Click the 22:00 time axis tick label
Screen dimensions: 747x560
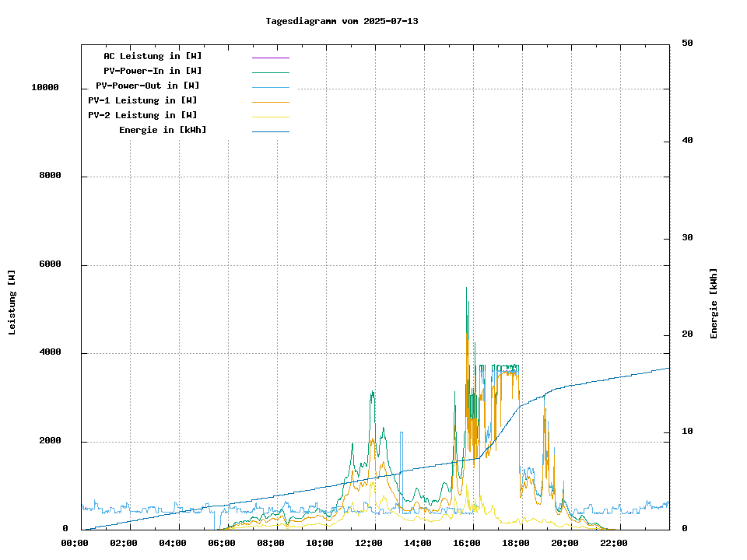614,543
